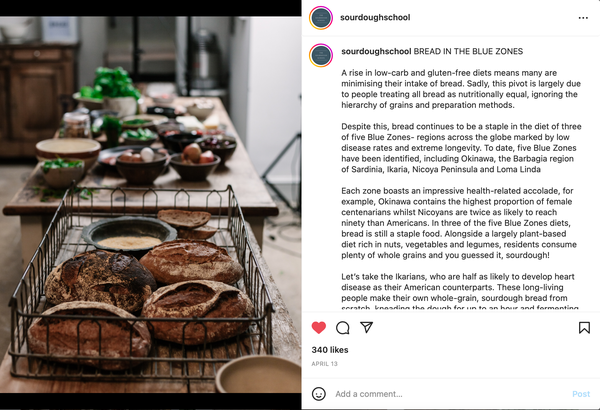This screenshot has width=600, height=410.
Task: Open the three-dot more options menu
Action: click(583, 18)
